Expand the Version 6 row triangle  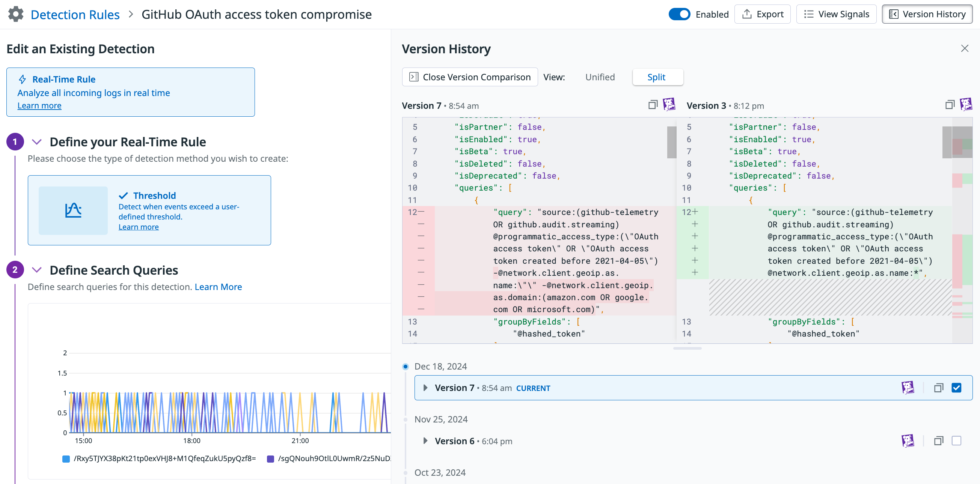click(425, 441)
